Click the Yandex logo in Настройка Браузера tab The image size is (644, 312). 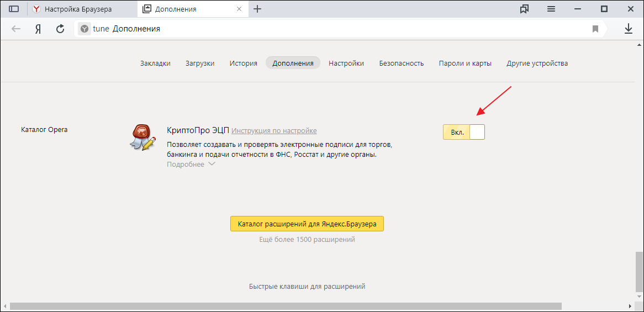coord(36,9)
